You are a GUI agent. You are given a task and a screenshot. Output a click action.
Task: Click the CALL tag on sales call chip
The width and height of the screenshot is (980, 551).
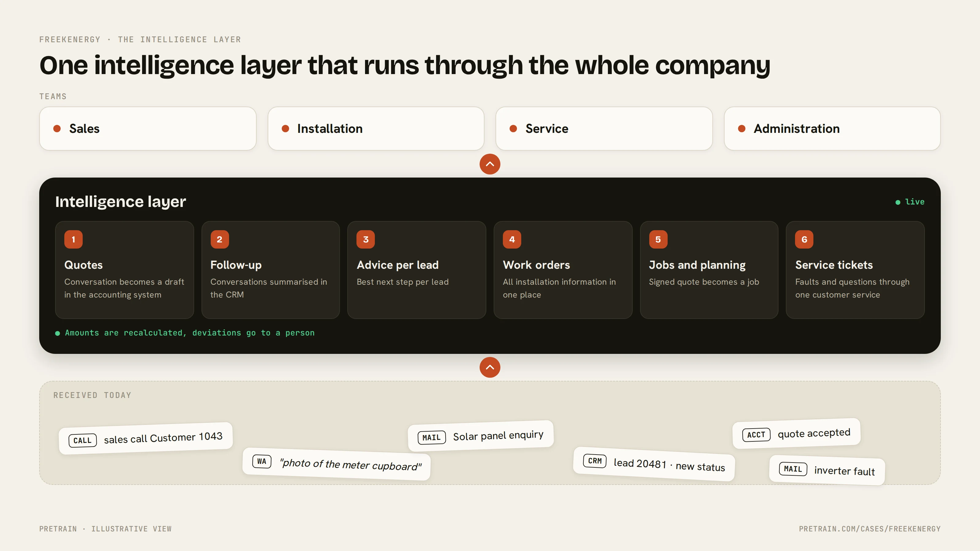tap(83, 440)
